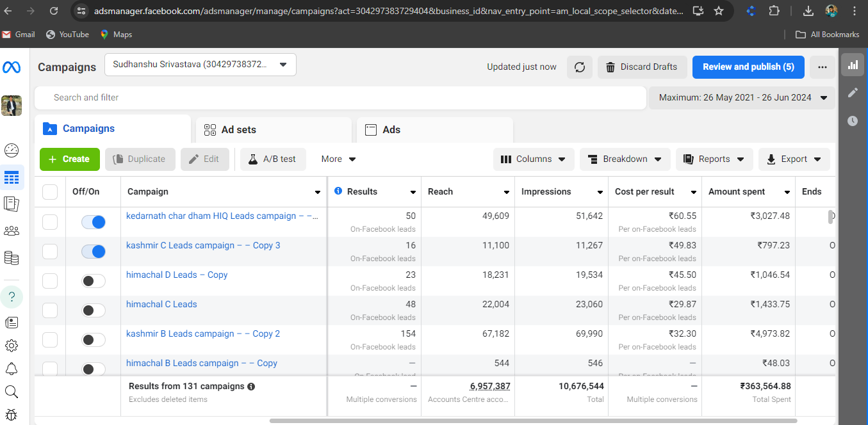Screen dimensions: 868x425
Task: Open the history clock icon in right sidebar
Action: click(x=852, y=120)
